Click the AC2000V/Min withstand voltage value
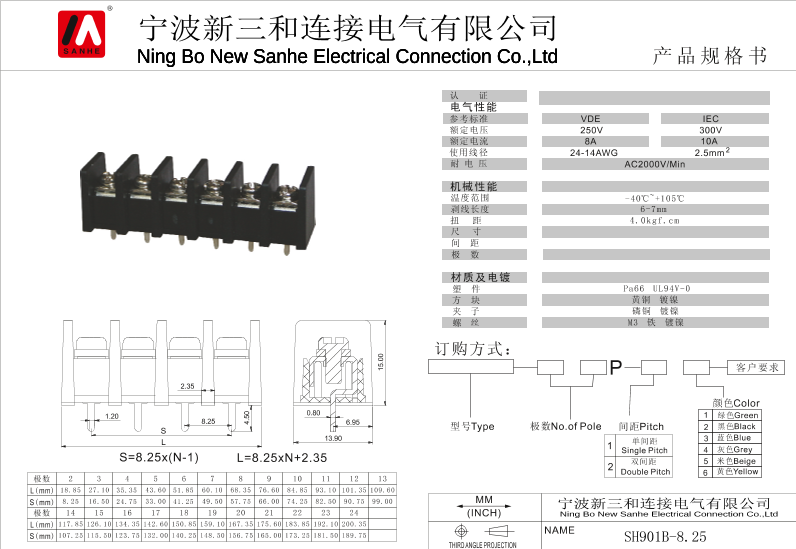This screenshot has height=549, width=796. click(x=655, y=164)
